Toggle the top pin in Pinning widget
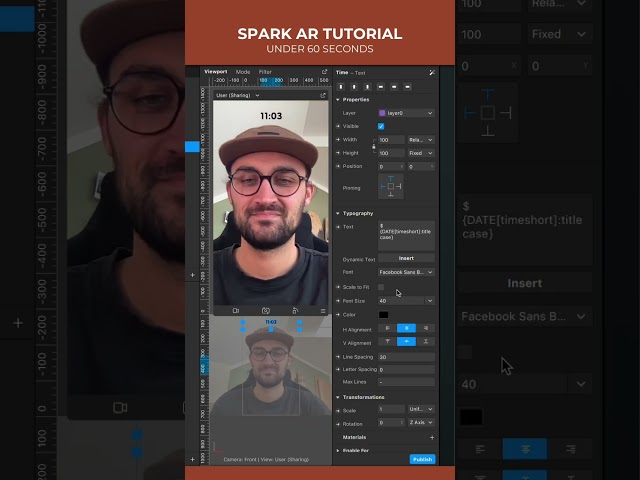 (x=391, y=178)
